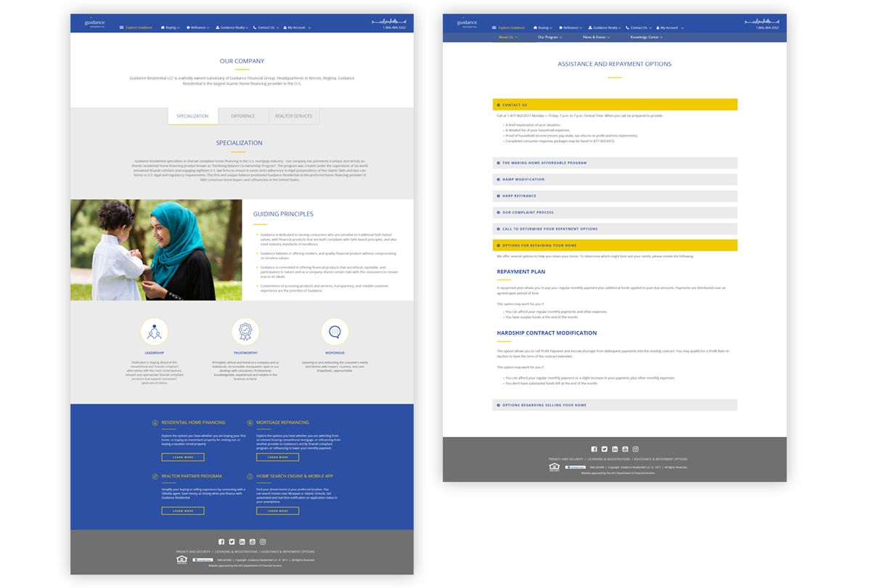Collapse Options for Retaining Your Home section
Image resolution: width=871 pixels, height=588 pixels.
click(x=615, y=245)
